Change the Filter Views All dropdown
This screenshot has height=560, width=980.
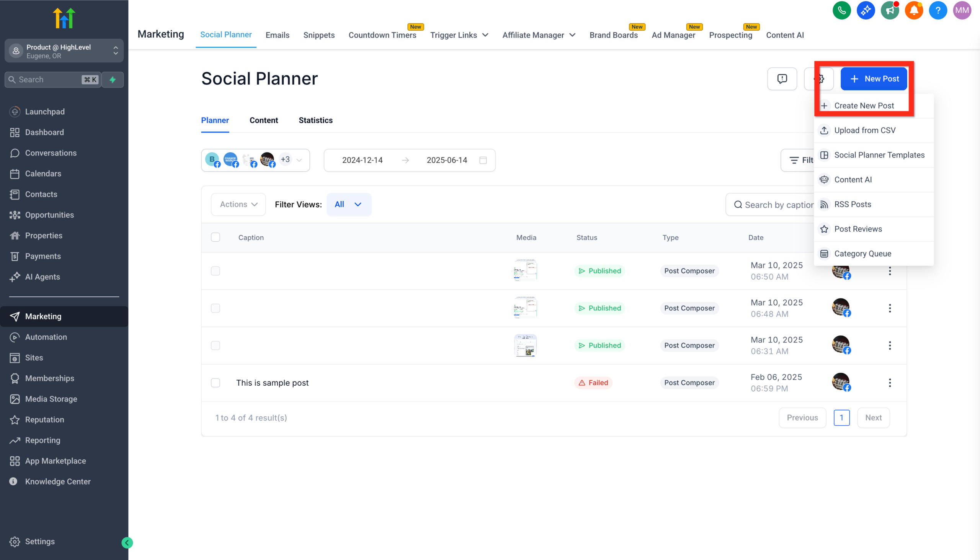click(x=348, y=204)
